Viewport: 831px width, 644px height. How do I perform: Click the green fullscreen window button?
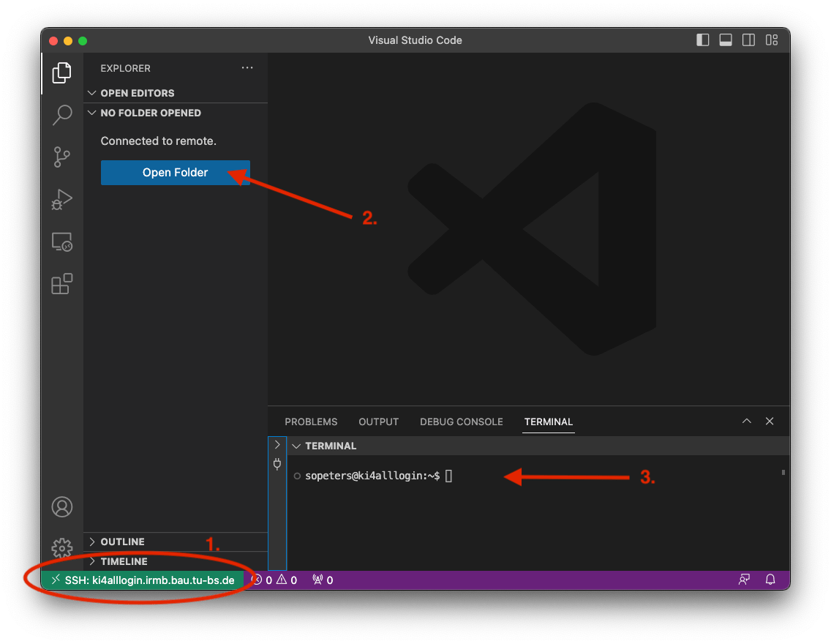83,41
